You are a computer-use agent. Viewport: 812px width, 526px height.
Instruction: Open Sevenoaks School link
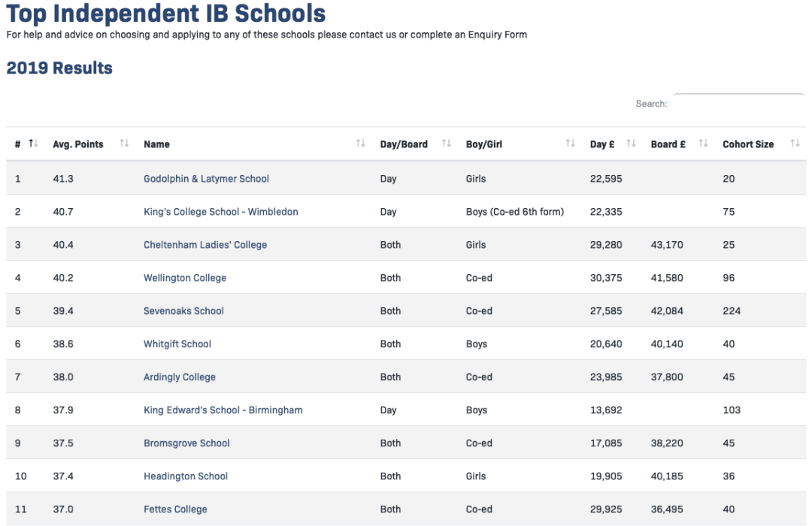click(x=183, y=311)
